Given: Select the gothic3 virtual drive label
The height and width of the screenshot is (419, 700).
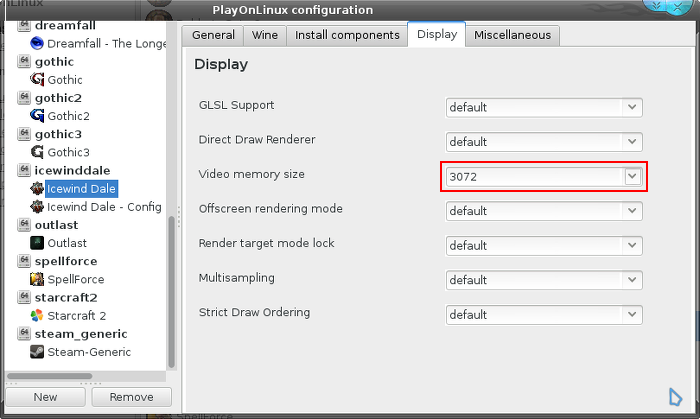Looking at the screenshot, I should point(58,134).
